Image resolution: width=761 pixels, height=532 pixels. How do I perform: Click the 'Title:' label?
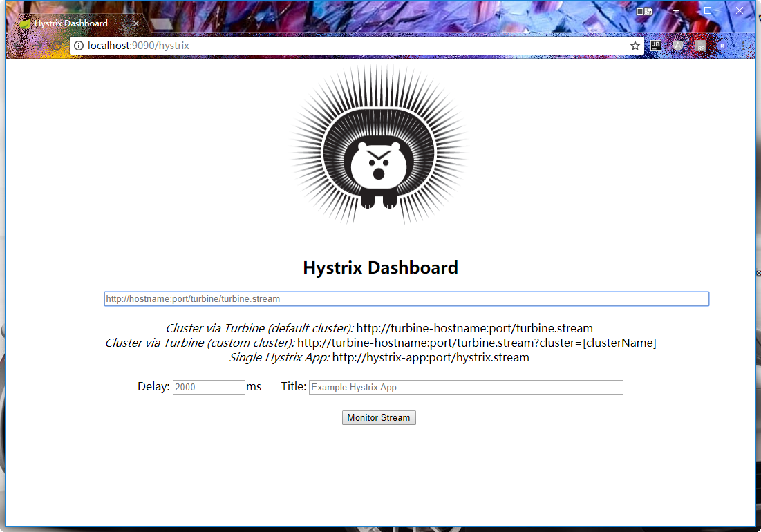(294, 386)
